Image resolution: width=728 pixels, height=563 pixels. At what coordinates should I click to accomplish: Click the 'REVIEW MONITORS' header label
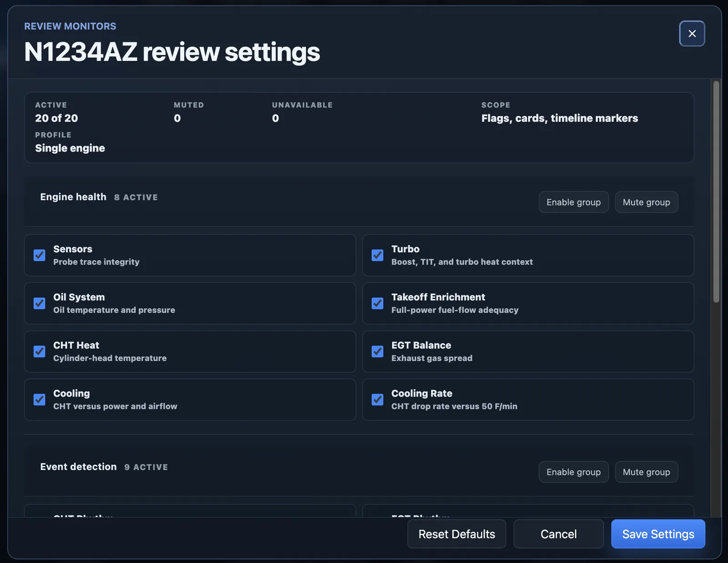point(70,26)
